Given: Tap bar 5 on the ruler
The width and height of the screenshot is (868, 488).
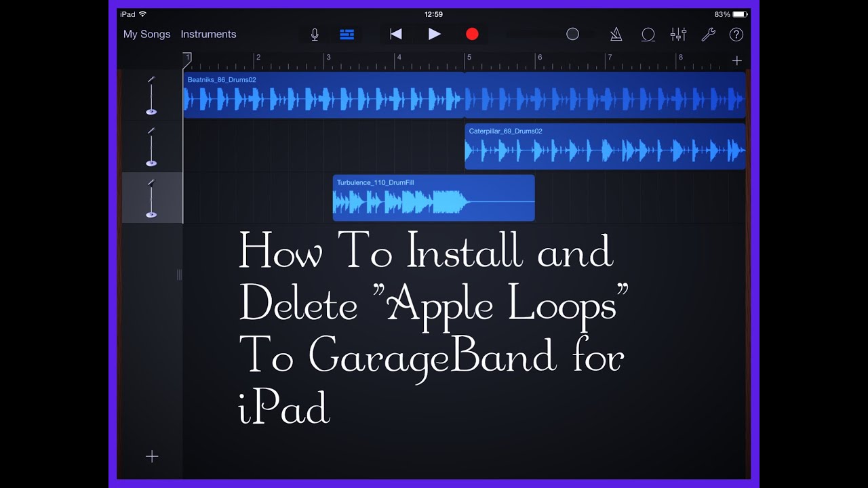Looking at the screenshot, I should (469, 58).
